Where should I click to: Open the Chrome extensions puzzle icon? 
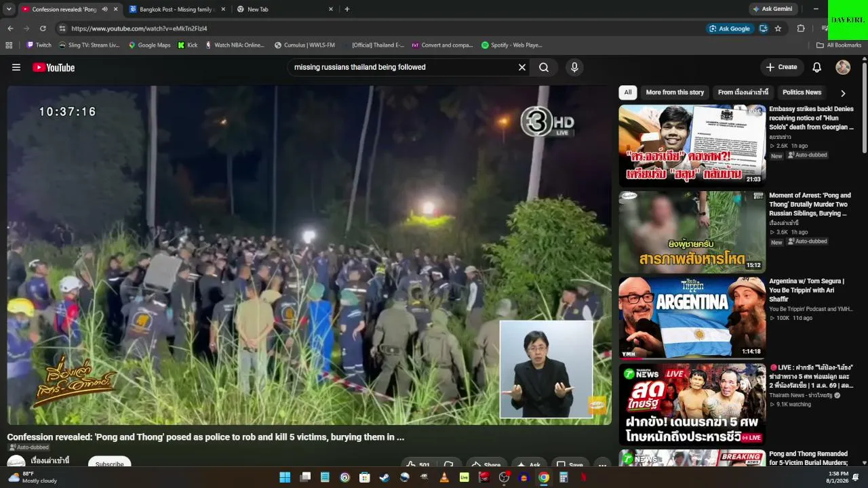coord(801,28)
